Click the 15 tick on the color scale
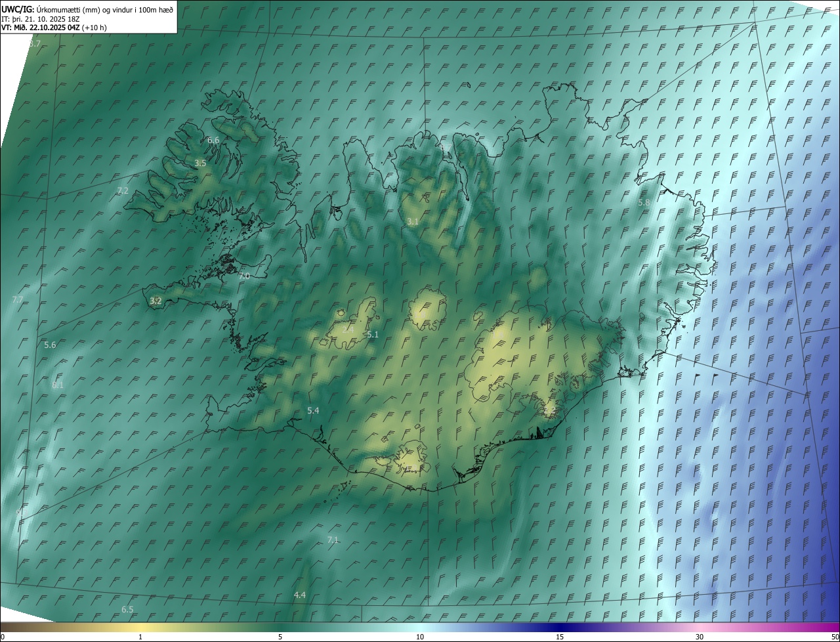840x642 pixels. coord(560,637)
